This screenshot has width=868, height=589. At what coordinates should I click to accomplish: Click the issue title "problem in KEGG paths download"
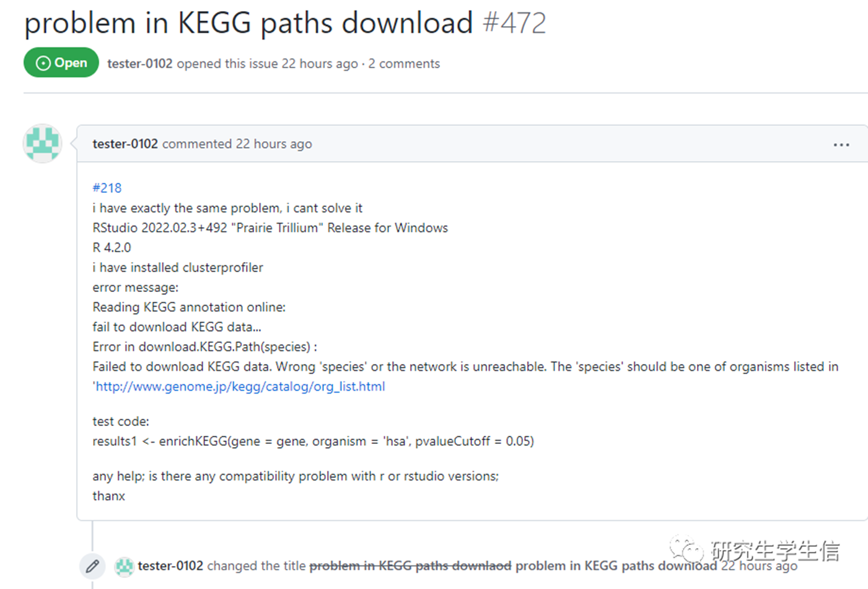248,23
